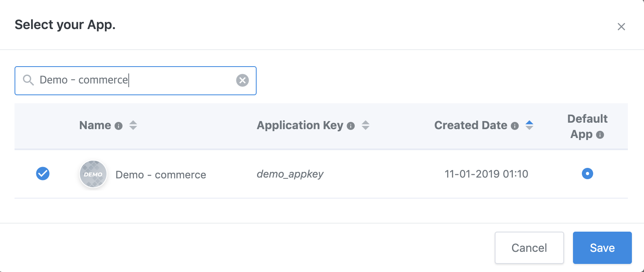The height and width of the screenshot is (272, 644).
Task: Clear the search field text
Action: [242, 80]
